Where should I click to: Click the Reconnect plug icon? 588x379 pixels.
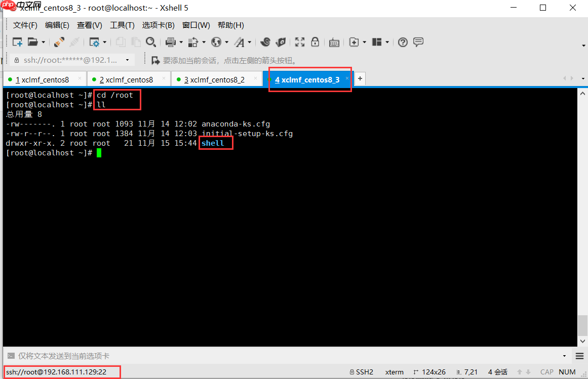tap(59, 42)
